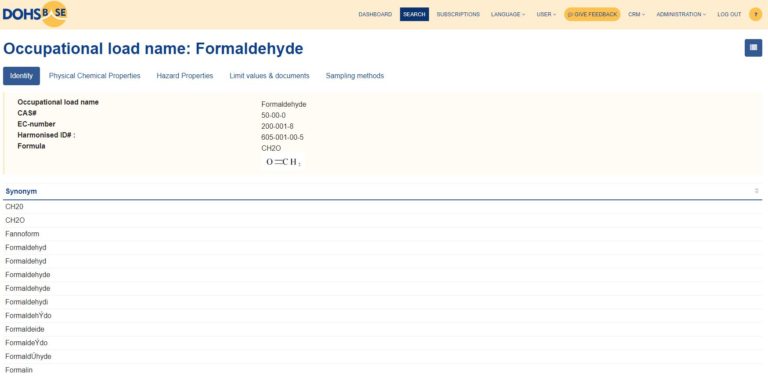Click the Give Feedback button
Image resolution: width=768 pixels, height=376 pixels.
click(x=592, y=14)
